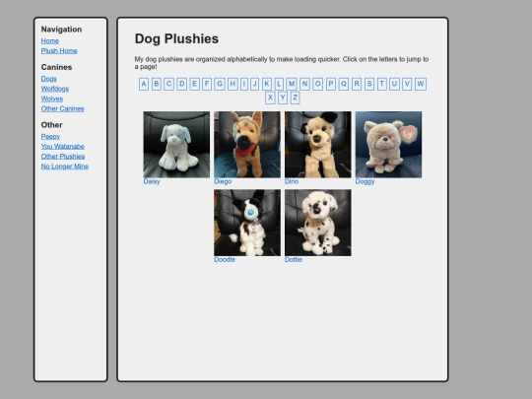Open Dottie dalmatian plush photo
Image resolution: width=532 pixels, height=399 pixels.
click(x=318, y=223)
